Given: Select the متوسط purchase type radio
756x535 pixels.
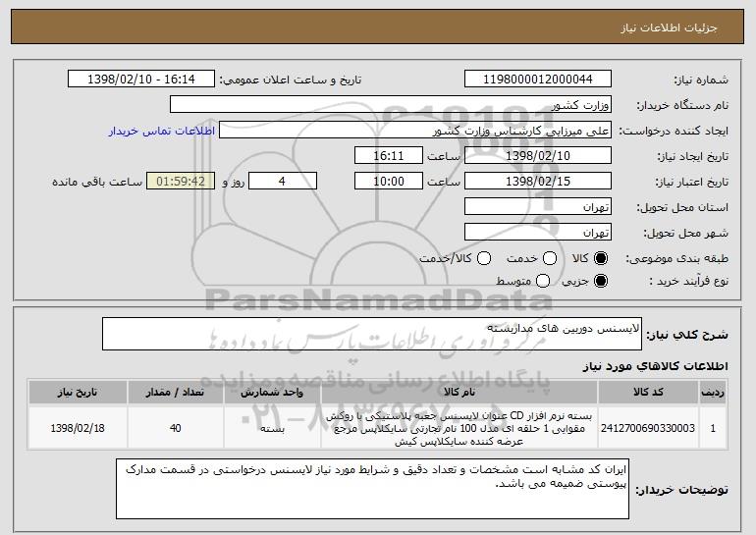Looking at the screenshot, I should click(543, 281).
